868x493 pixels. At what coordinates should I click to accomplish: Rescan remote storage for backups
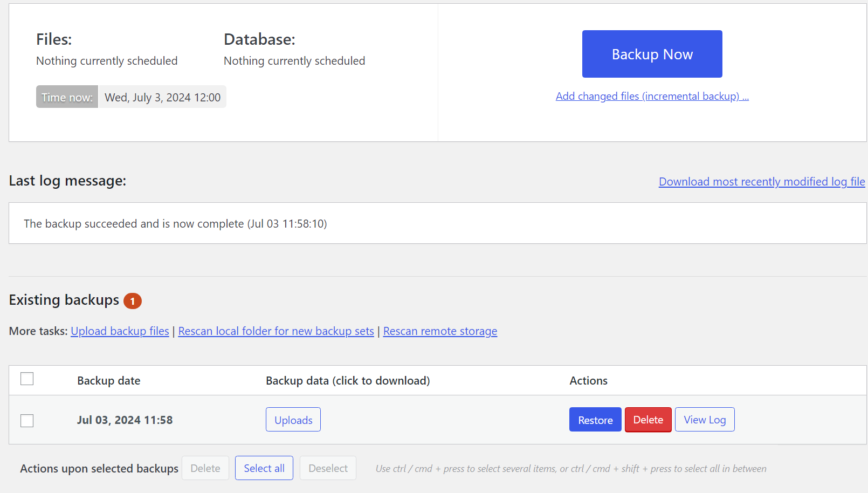tap(440, 331)
